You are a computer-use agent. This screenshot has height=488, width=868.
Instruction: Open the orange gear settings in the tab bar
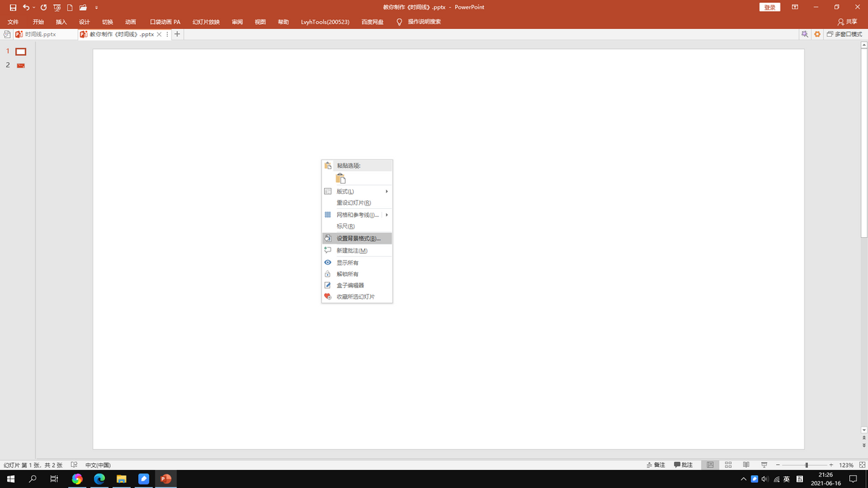pos(817,34)
